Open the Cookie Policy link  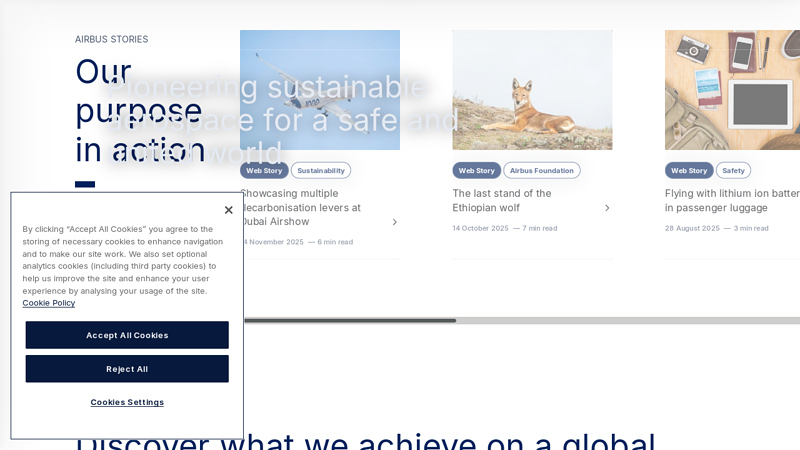48,303
